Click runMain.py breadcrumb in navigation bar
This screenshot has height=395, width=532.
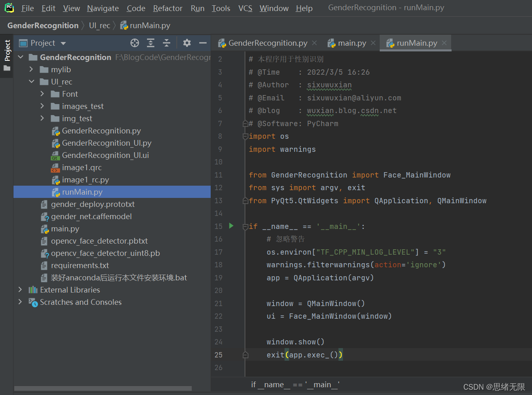(x=145, y=25)
